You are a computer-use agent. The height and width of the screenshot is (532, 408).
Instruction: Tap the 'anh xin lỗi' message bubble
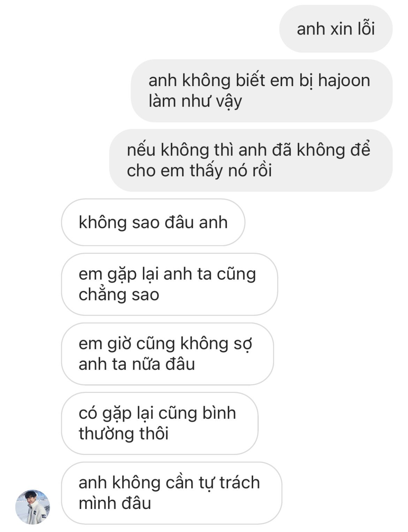(336, 29)
